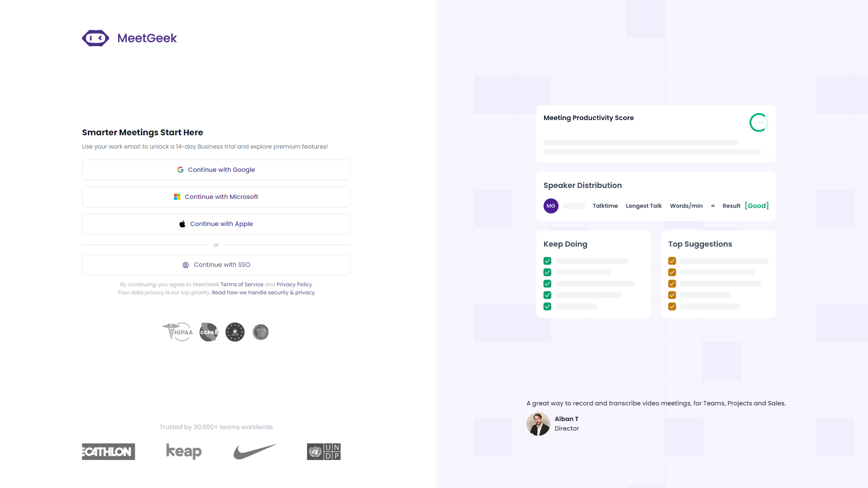Click the CCPA compliance badge
Screen dimensions: 868x488
[x=209, y=332]
